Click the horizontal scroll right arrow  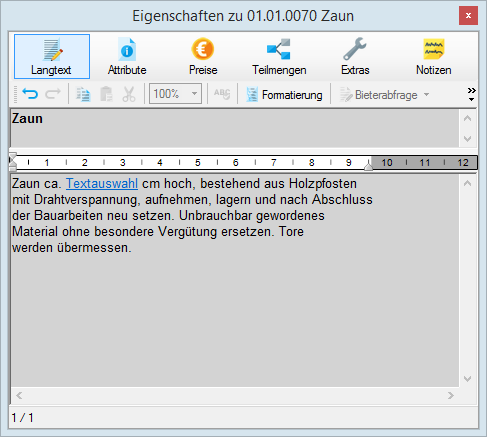(x=451, y=396)
